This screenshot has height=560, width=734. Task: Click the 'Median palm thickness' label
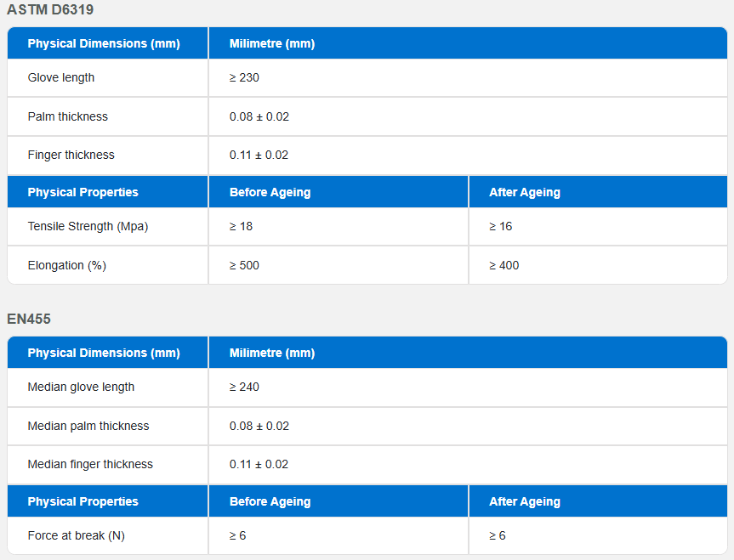[x=88, y=426]
